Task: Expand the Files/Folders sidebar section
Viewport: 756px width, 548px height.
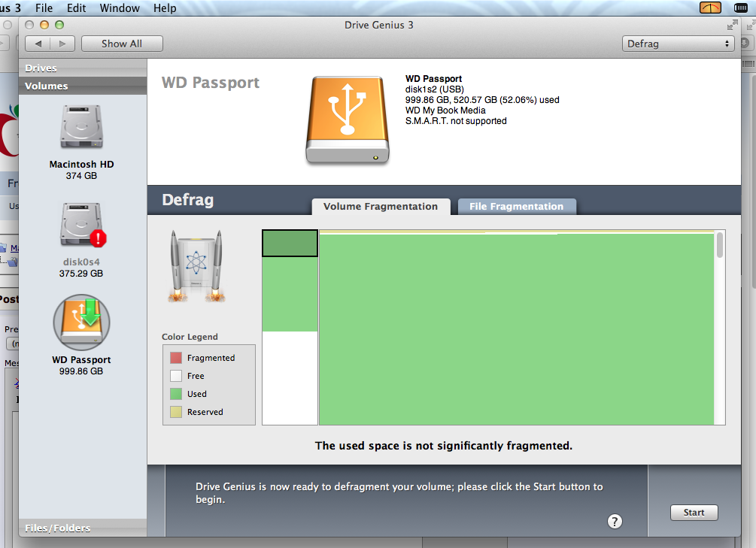Action: [83, 528]
